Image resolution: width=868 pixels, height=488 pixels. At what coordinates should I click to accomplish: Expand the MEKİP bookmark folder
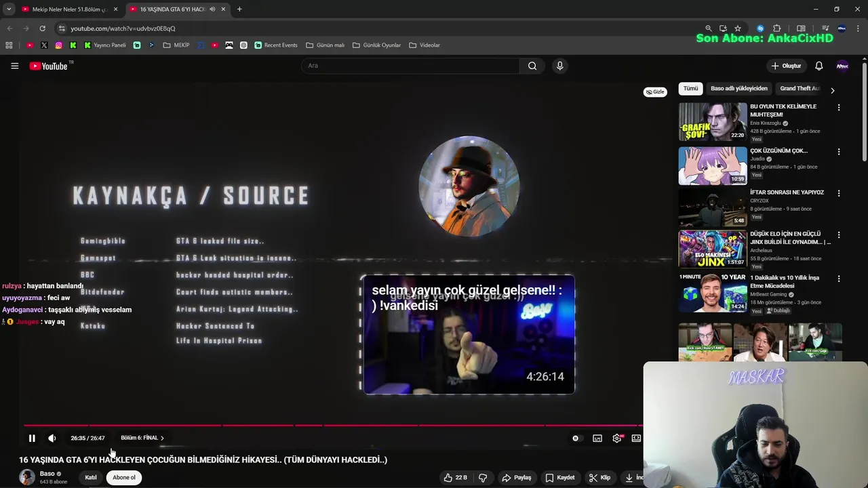pyautogui.click(x=176, y=45)
